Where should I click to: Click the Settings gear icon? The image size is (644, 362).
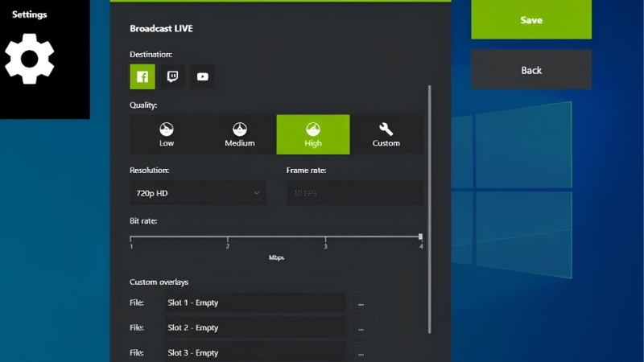click(29, 59)
